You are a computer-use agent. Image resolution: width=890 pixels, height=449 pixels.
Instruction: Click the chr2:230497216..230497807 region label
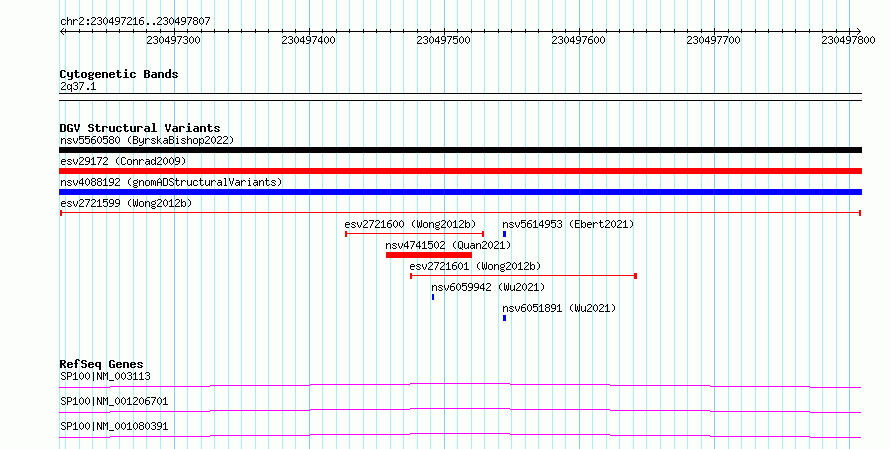point(135,21)
